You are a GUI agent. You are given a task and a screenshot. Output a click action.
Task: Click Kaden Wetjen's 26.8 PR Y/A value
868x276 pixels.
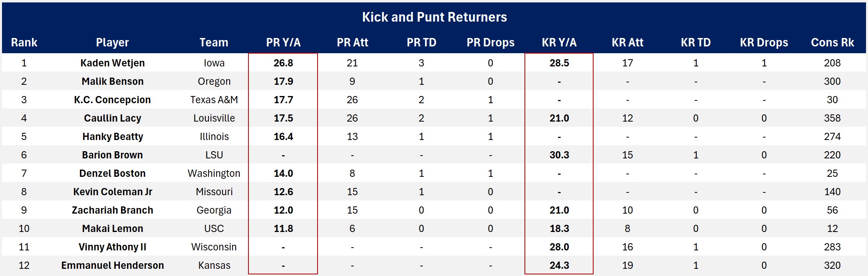pyautogui.click(x=283, y=63)
